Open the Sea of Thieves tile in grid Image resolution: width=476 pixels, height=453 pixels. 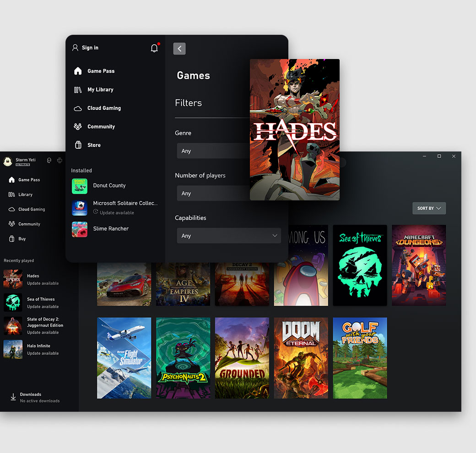point(360,265)
